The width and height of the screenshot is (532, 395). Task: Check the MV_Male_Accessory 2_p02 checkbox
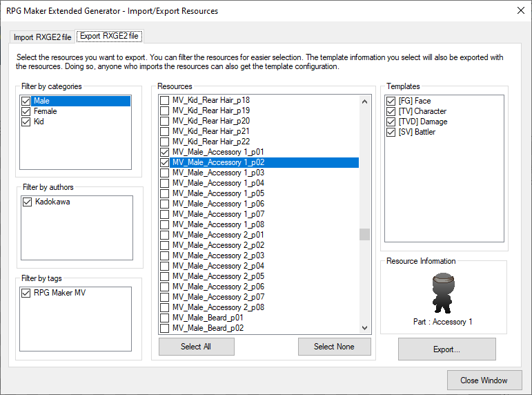click(x=164, y=245)
